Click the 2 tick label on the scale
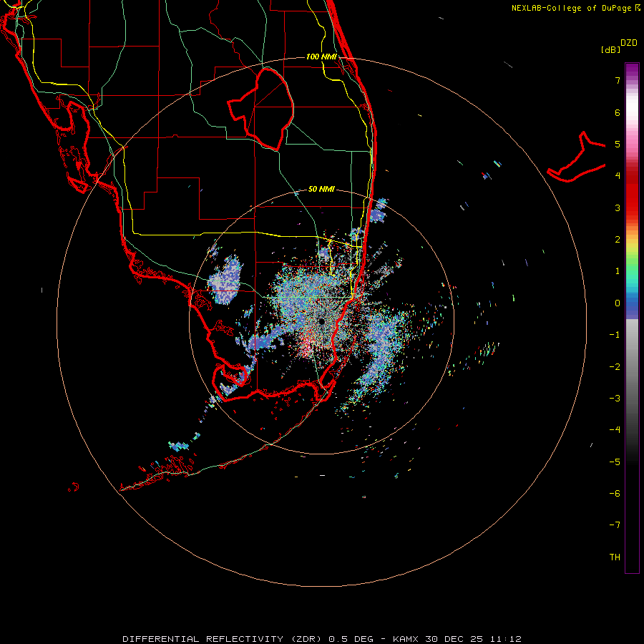The image size is (644, 644). pyautogui.click(x=618, y=240)
